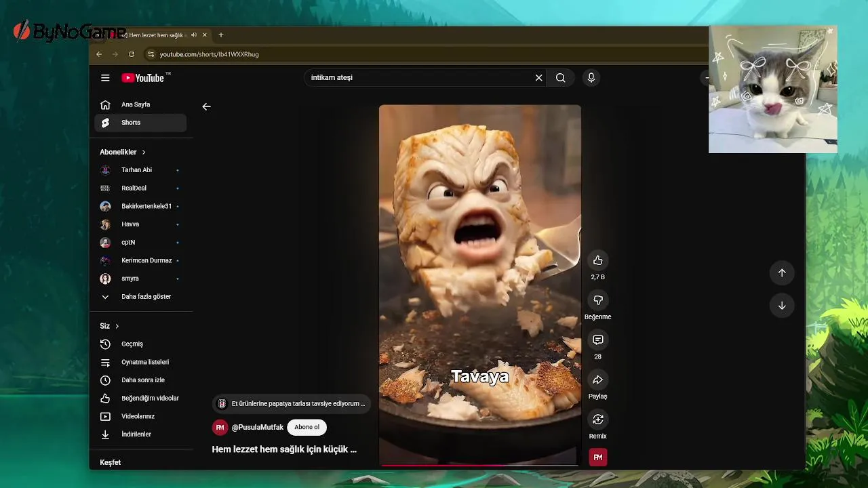Viewport: 868px width, 488px height.
Task: Expand Daha fazla göster subscriptions
Action: [x=140, y=296]
